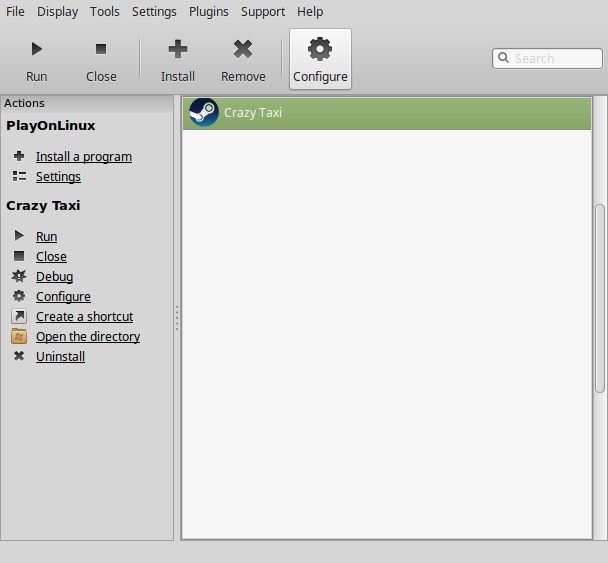Click the Run link under Crazy Taxi
Viewport: 608px width, 563px height.
point(47,237)
